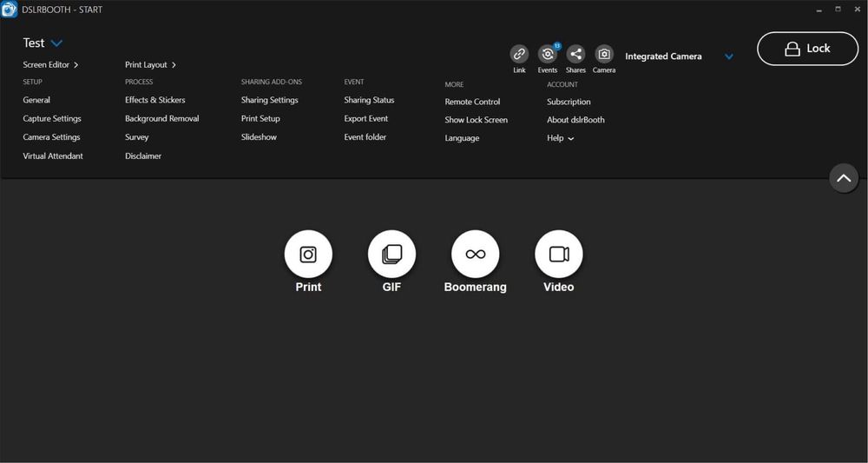Open Print Setup

coord(260,118)
